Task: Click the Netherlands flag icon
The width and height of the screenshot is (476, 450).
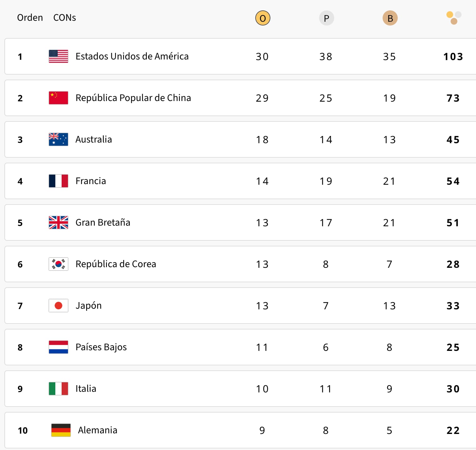Action: 58,347
